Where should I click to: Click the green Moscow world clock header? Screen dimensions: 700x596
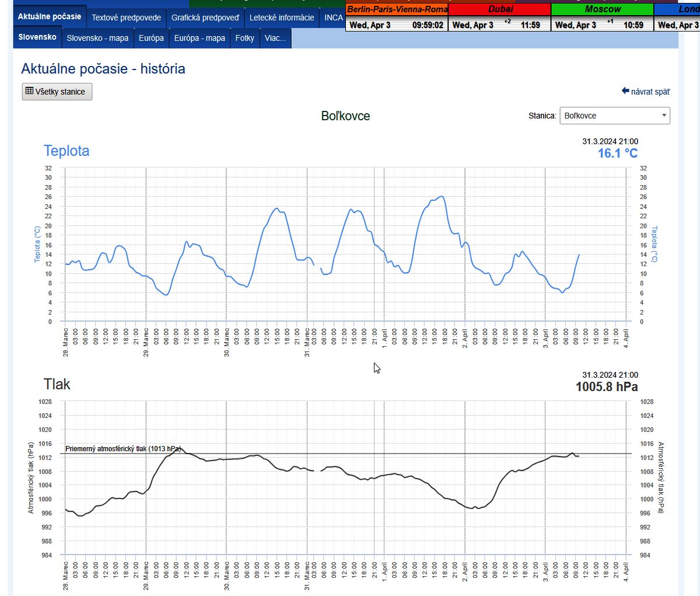pos(602,9)
